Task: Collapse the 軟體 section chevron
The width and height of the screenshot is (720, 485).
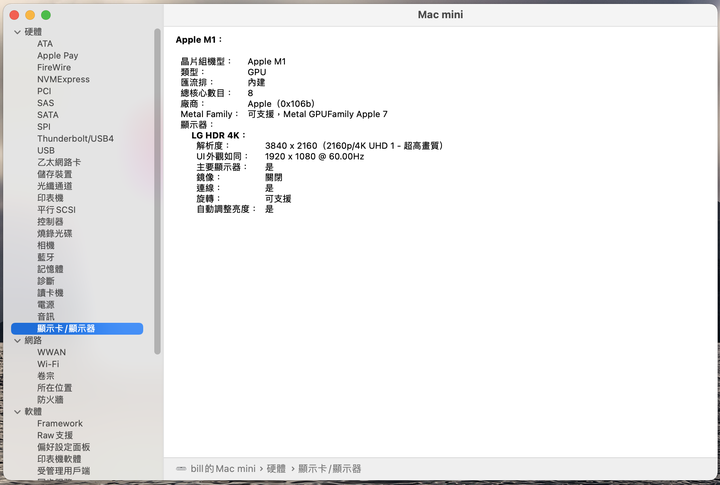Action: (x=17, y=412)
